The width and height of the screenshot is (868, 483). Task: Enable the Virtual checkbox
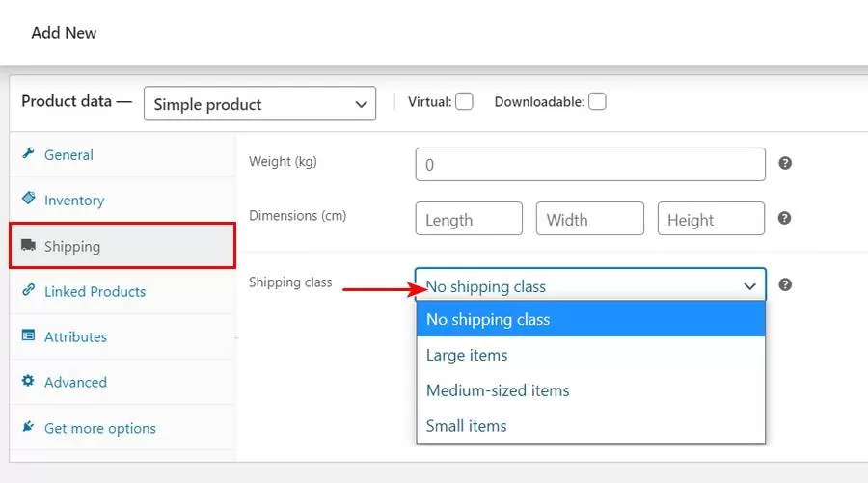(464, 101)
